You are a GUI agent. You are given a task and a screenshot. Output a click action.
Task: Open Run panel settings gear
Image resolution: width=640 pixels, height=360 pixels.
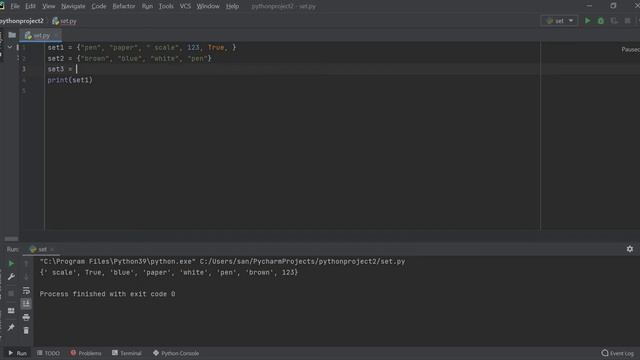[x=629, y=249]
